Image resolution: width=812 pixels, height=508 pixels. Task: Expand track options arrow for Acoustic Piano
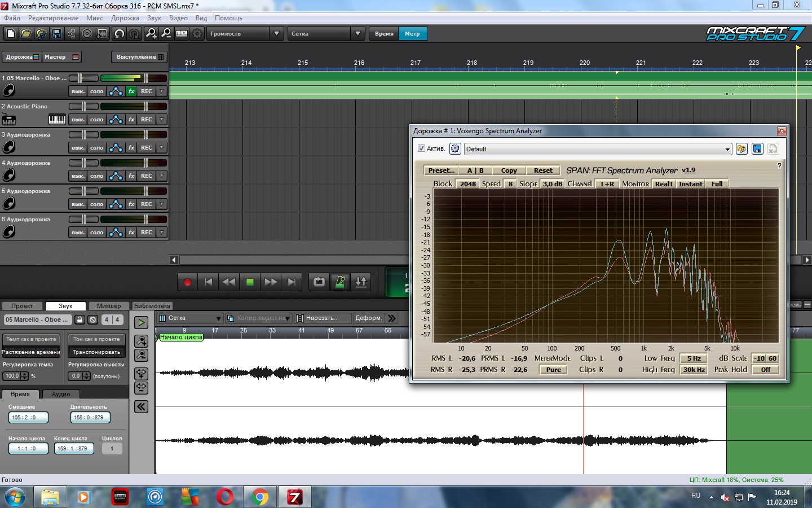[x=162, y=119]
